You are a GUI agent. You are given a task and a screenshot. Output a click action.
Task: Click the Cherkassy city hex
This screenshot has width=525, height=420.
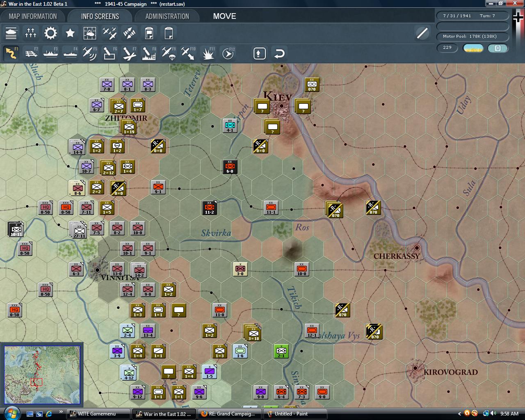pyautogui.click(x=417, y=248)
